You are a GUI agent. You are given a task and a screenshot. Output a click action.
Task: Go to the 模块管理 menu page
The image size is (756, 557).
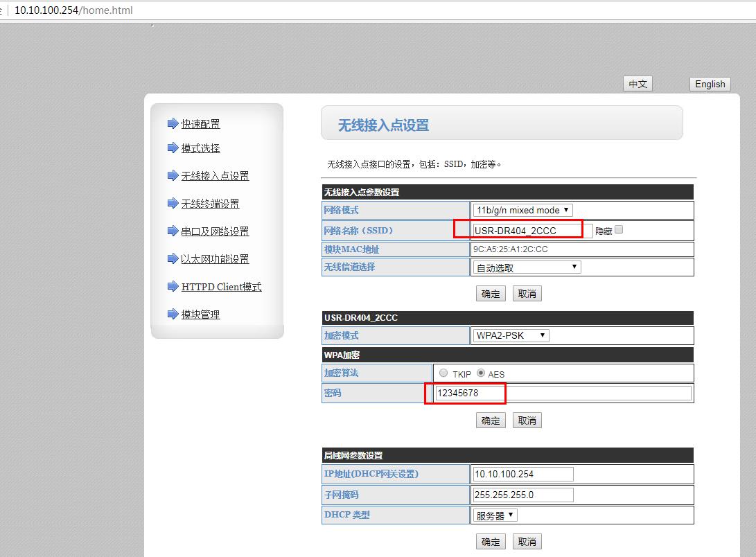tap(200, 315)
